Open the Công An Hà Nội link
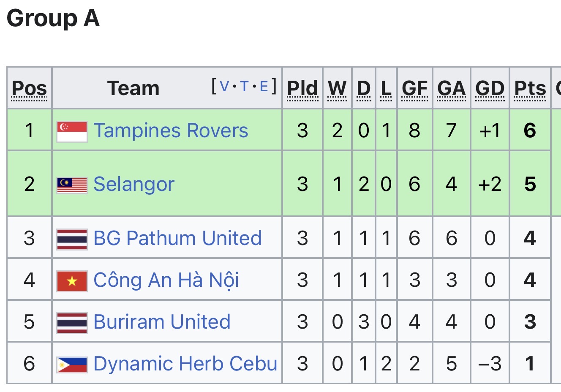The height and width of the screenshot is (392, 561). pos(166,280)
